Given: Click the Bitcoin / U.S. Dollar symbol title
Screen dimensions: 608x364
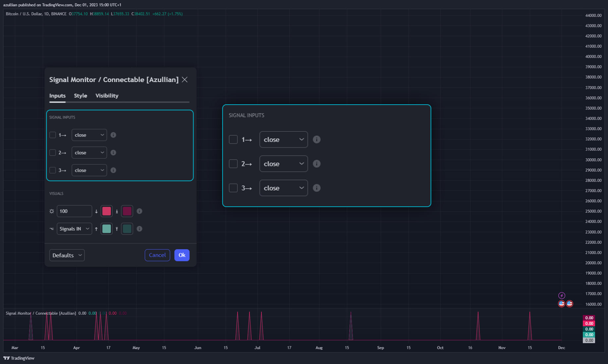Looking at the screenshot, I should 36,14.
